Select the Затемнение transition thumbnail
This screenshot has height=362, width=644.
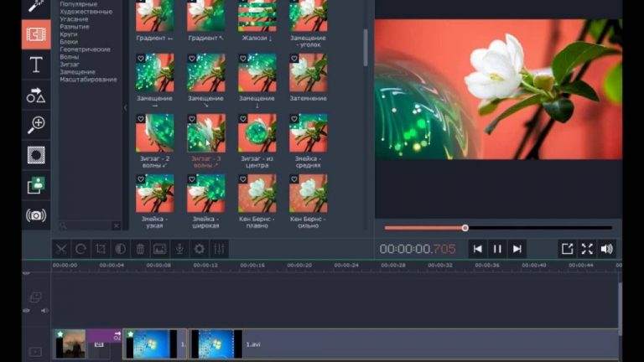[308, 73]
